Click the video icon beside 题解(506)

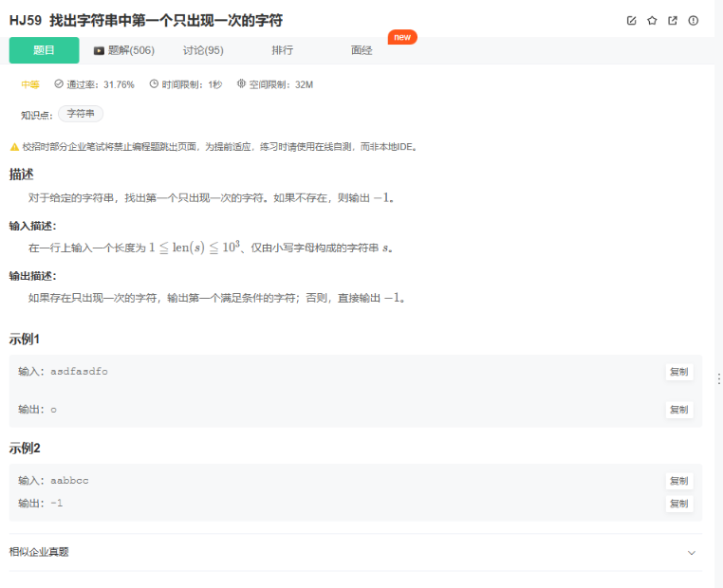coord(99,50)
